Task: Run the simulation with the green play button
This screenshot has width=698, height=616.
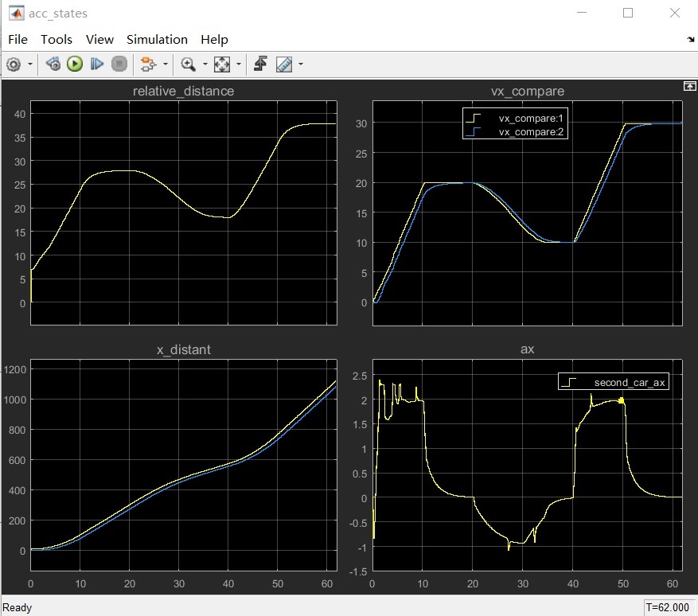Action: click(x=75, y=64)
